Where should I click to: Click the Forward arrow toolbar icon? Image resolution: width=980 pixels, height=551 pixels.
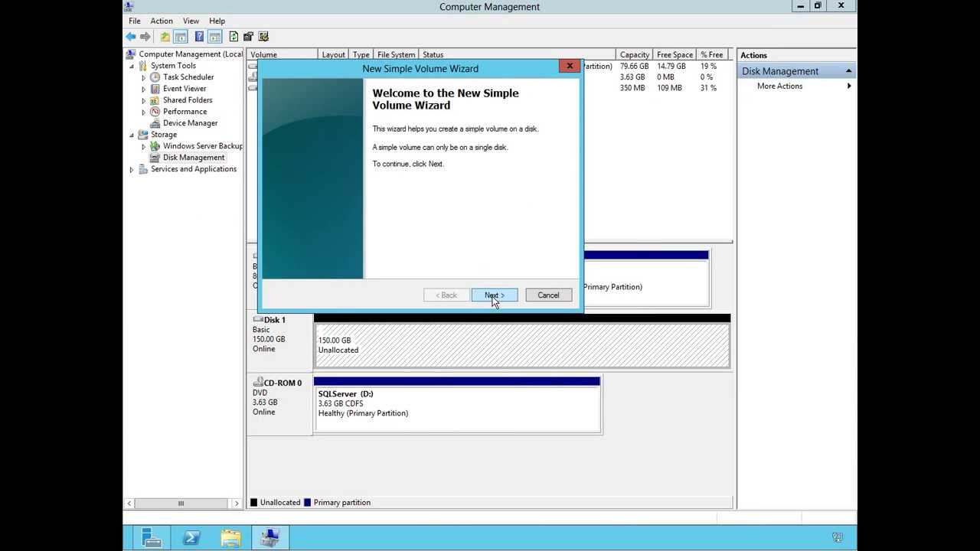click(x=145, y=37)
